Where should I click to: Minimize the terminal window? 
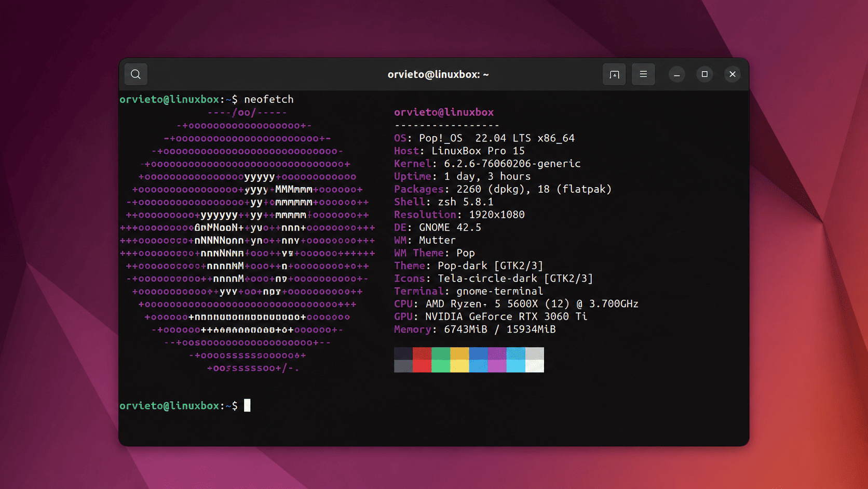point(676,74)
